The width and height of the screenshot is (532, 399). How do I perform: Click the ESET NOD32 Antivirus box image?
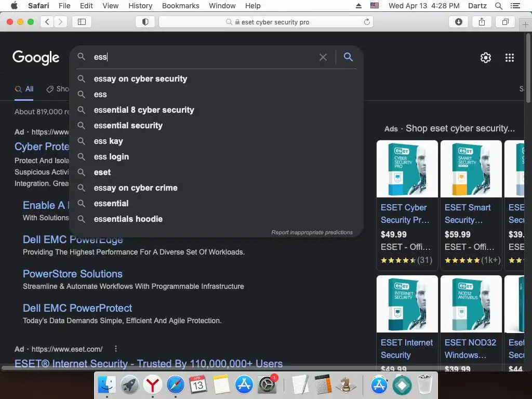(471, 304)
